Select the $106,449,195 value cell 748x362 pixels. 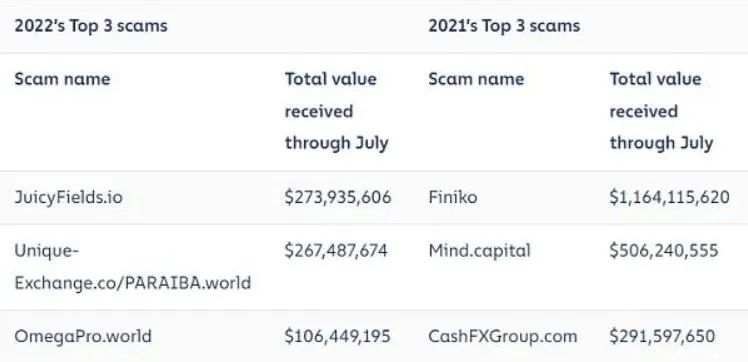click(338, 336)
